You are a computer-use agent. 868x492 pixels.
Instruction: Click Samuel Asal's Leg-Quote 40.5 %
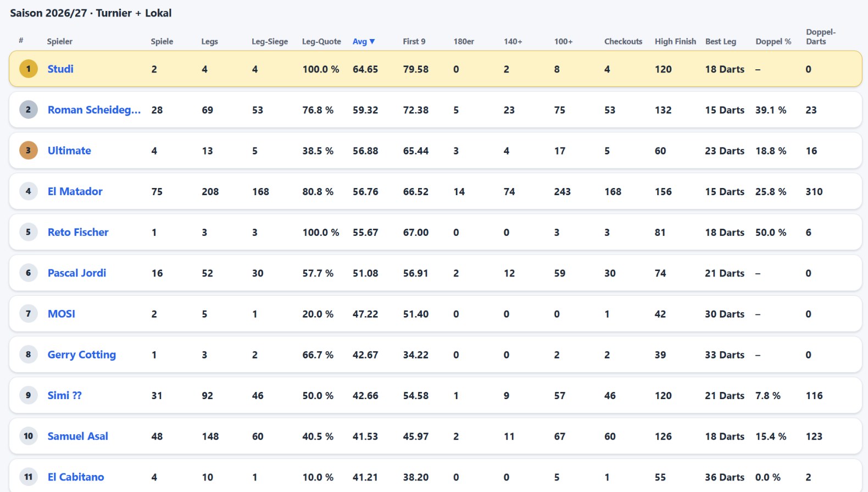point(318,436)
